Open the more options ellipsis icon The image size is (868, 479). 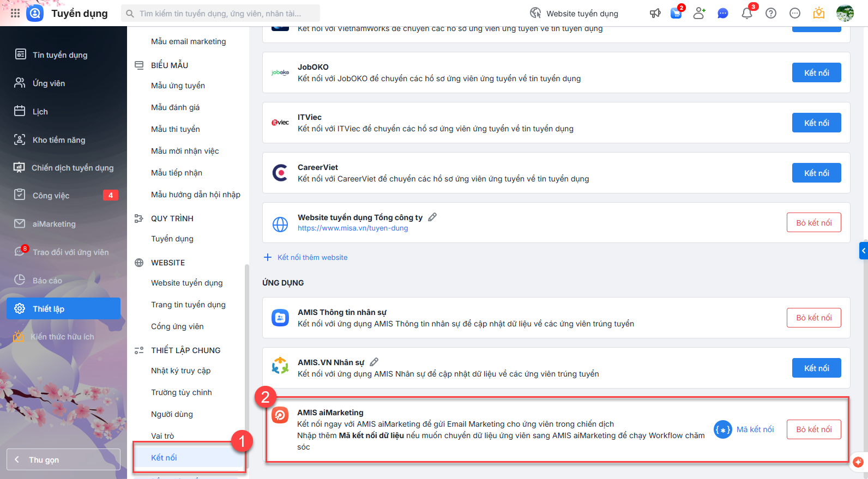pyautogui.click(x=795, y=13)
